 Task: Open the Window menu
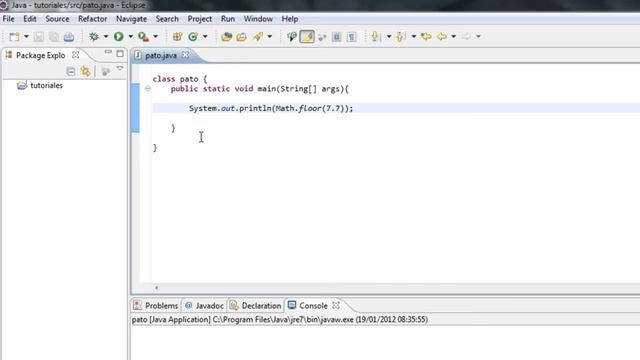tap(258, 19)
